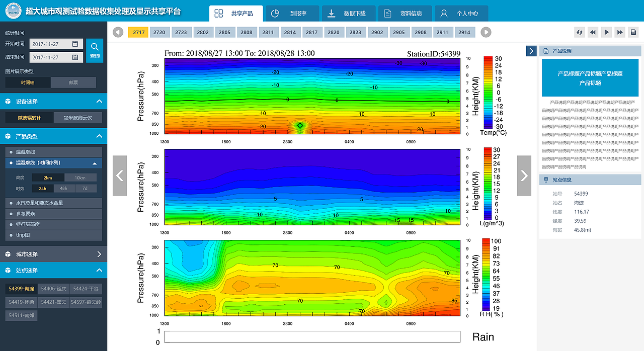
Task: Open the 共享产品 tab
Action: (x=236, y=14)
